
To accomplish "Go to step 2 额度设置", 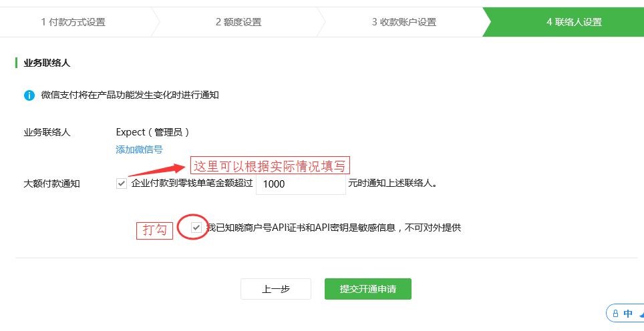I will click(238, 22).
